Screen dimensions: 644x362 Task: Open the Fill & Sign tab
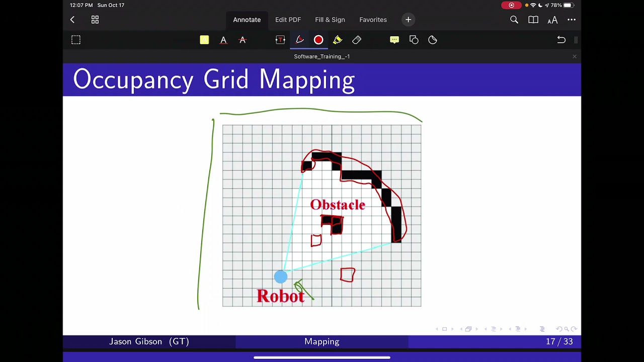click(x=330, y=20)
